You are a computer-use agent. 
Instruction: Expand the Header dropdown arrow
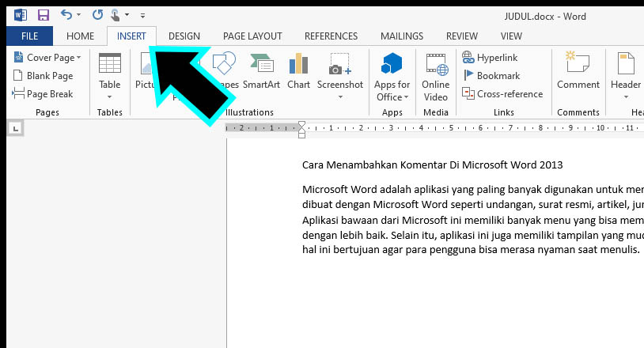626,97
